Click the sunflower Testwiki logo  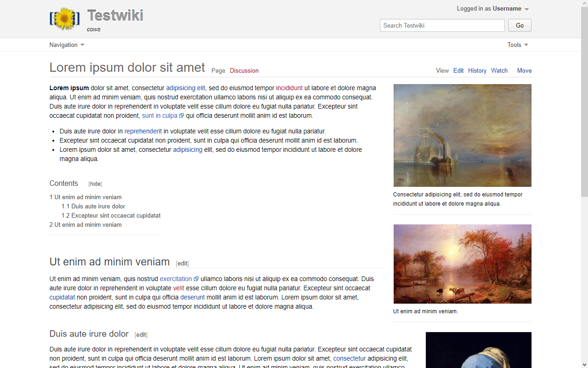point(65,19)
